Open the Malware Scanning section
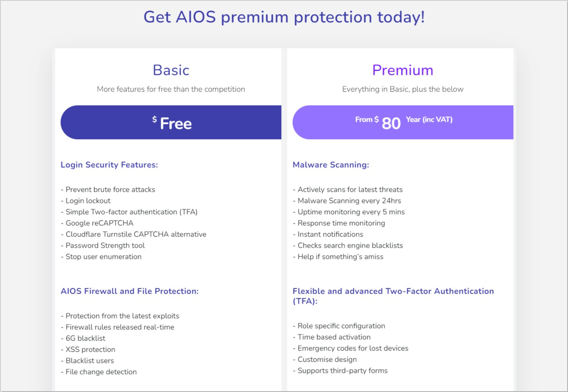Screen dimensions: 568x392 point(331,165)
